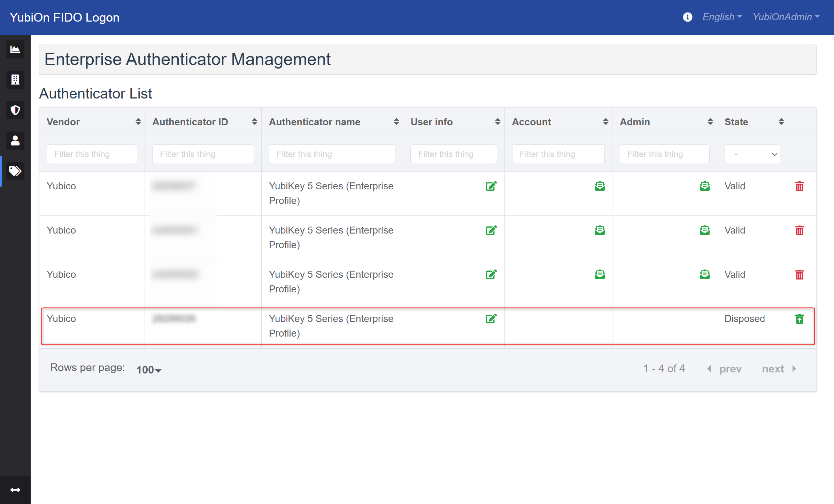Click the edit user info icon on Disposed row
The height and width of the screenshot is (504, 834).
coord(492,319)
